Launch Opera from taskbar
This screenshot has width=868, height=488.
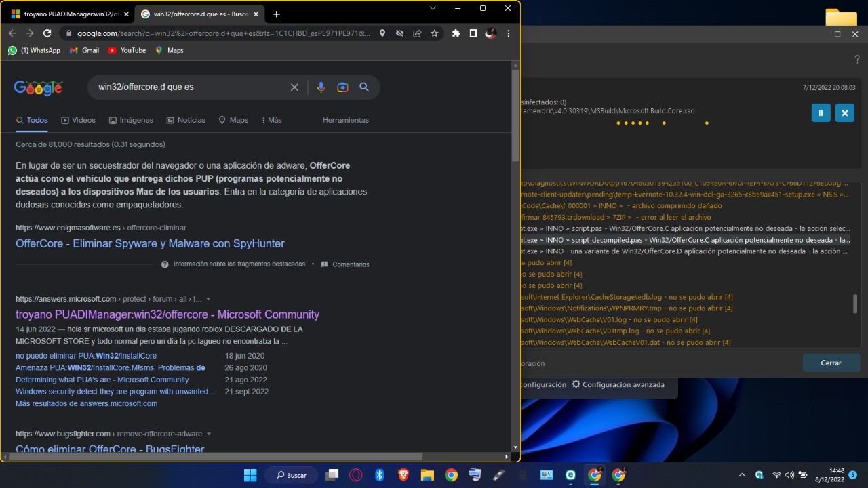tap(355, 475)
